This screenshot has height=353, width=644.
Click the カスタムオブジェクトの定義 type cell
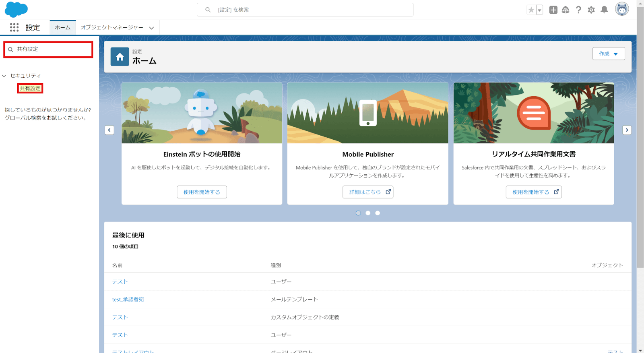coord(305,317)
